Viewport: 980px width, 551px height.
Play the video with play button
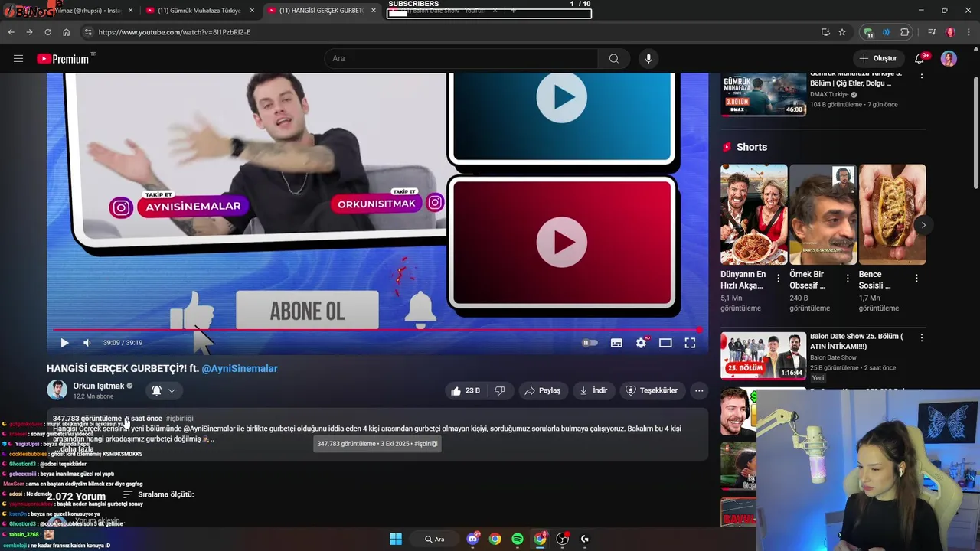[64, 343]
